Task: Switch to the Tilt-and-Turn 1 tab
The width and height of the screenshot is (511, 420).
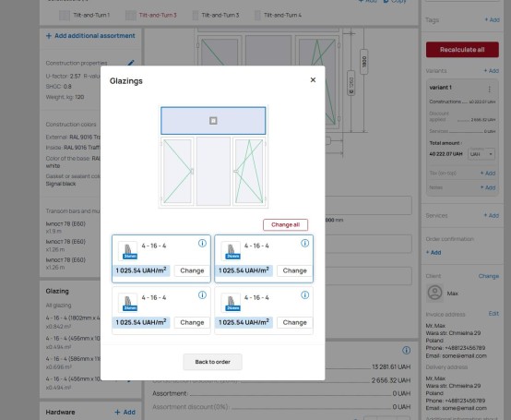Action: click(x=85, y=15)
